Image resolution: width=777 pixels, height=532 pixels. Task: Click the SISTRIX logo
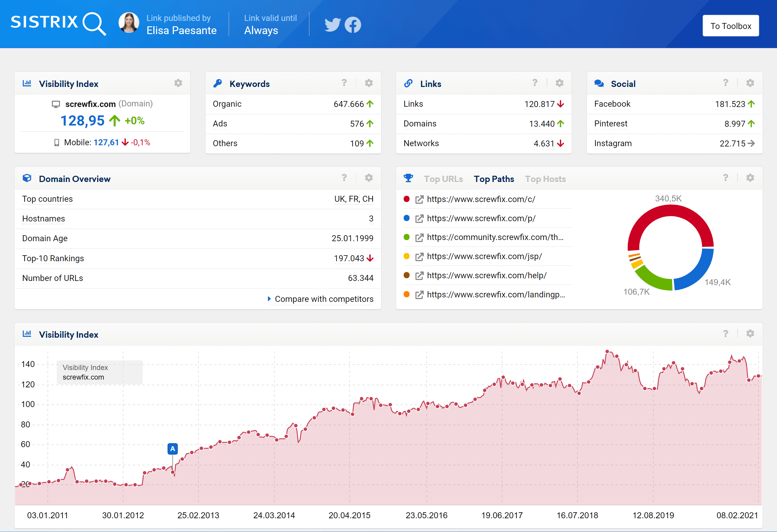coord(58,23)
